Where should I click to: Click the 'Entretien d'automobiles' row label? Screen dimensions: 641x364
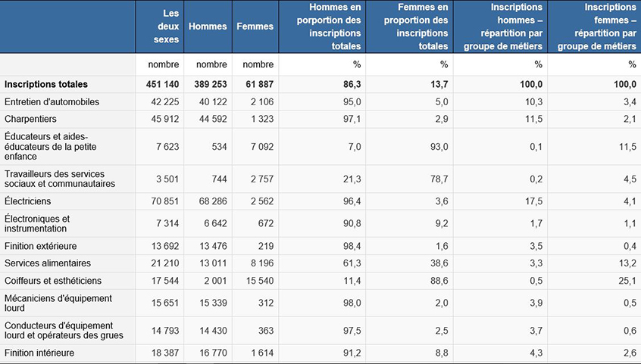pyautogui.click(x=52, y=101)
